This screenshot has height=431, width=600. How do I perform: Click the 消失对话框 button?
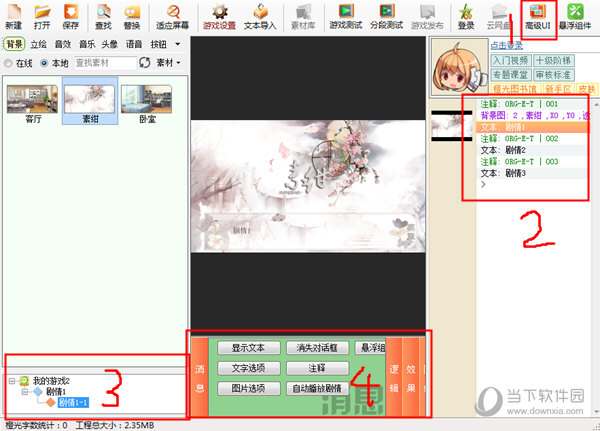tap(317, 348)
